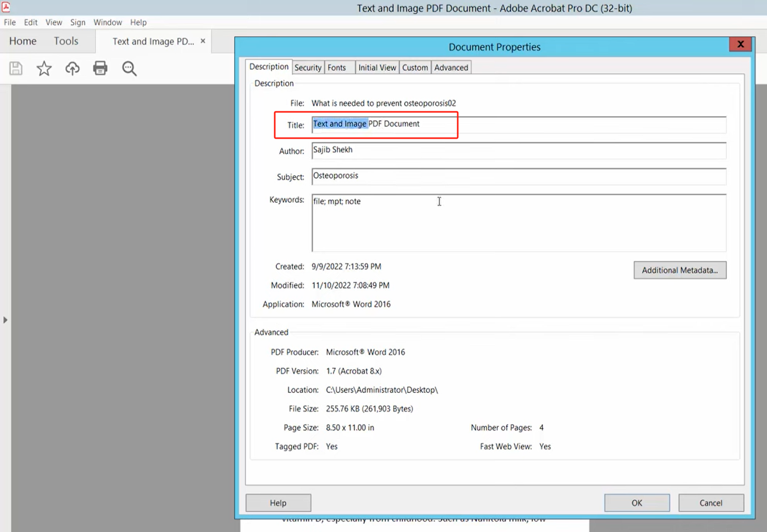Open the Edit menu

coord(31,22)
